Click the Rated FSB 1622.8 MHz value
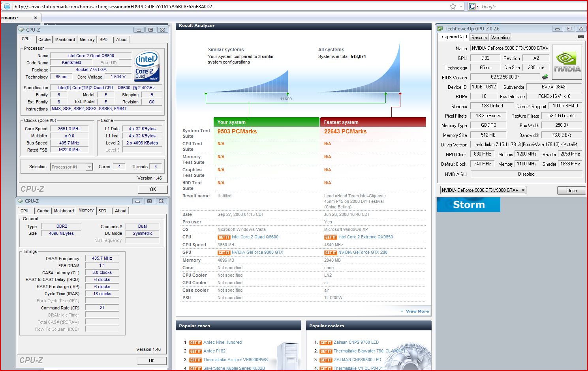The height and width of the screenshot is (371, 588). pos(69,150)
